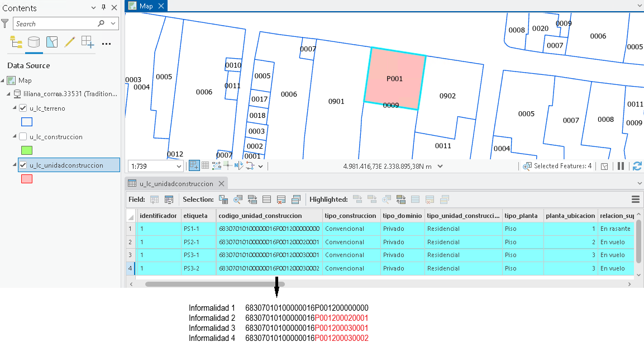
Task: Click the Add Field icon in table
Action: pos(154,200)
